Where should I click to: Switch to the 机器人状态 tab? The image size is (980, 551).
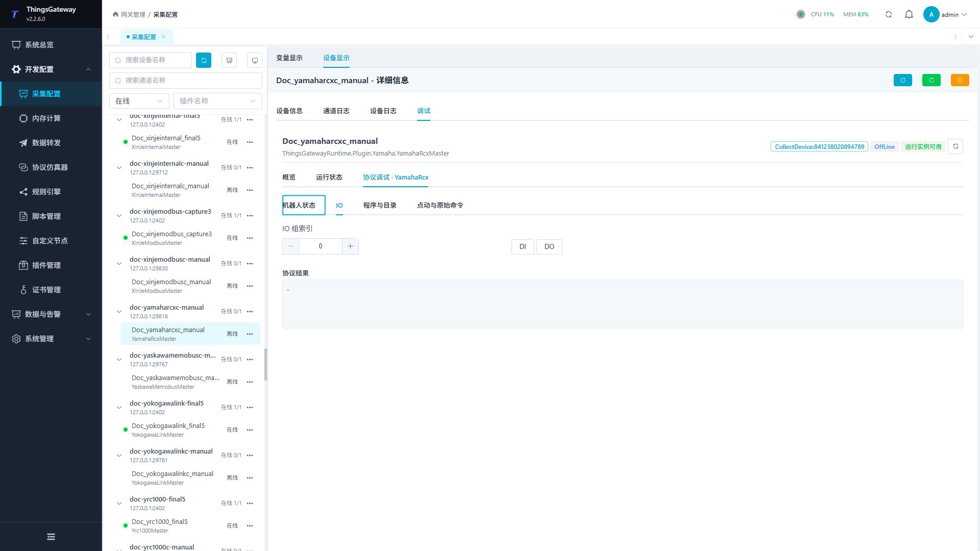(x=304, y=205)
